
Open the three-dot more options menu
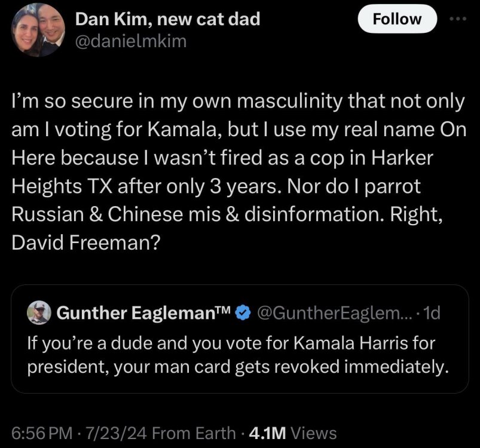tap(457, 18)
